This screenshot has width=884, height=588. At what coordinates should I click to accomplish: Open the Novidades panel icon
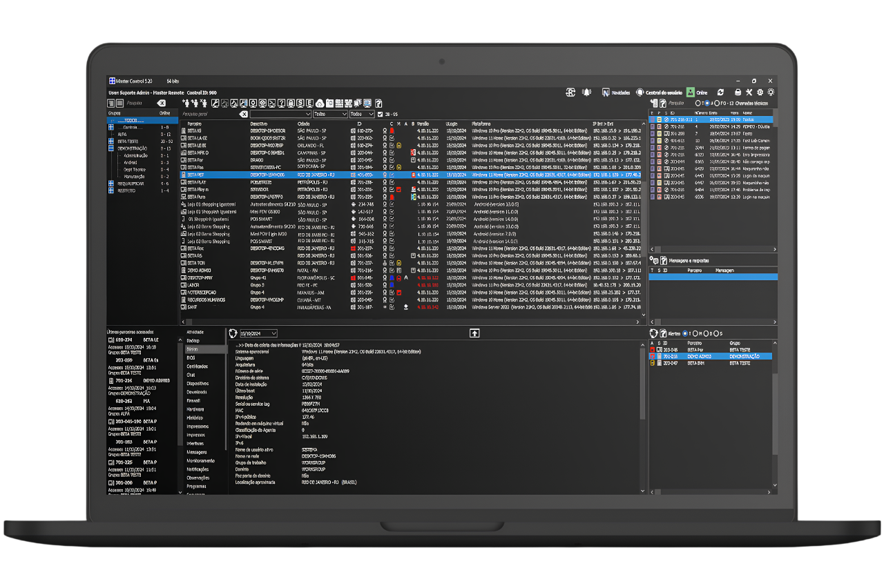point(606,92)
